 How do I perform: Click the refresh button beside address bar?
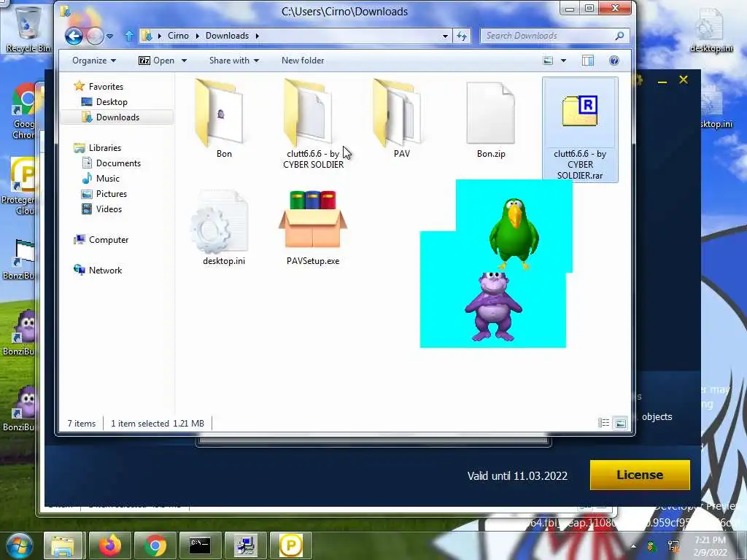tap(462, 36)
